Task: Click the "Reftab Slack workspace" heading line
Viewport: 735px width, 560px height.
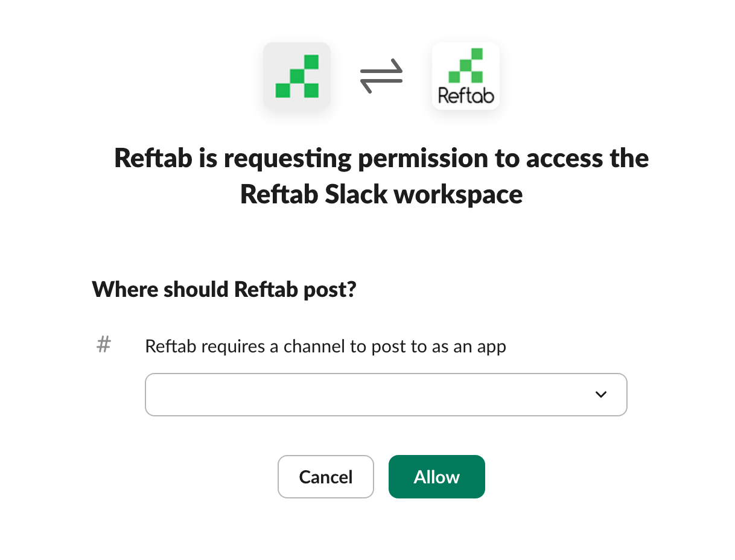Action: click(381, 194)
